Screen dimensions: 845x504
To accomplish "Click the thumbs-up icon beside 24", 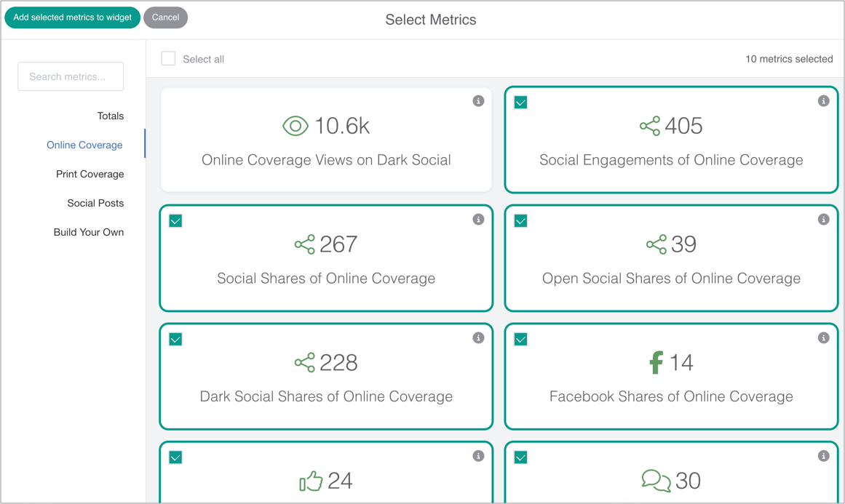I will pos(311,481).
